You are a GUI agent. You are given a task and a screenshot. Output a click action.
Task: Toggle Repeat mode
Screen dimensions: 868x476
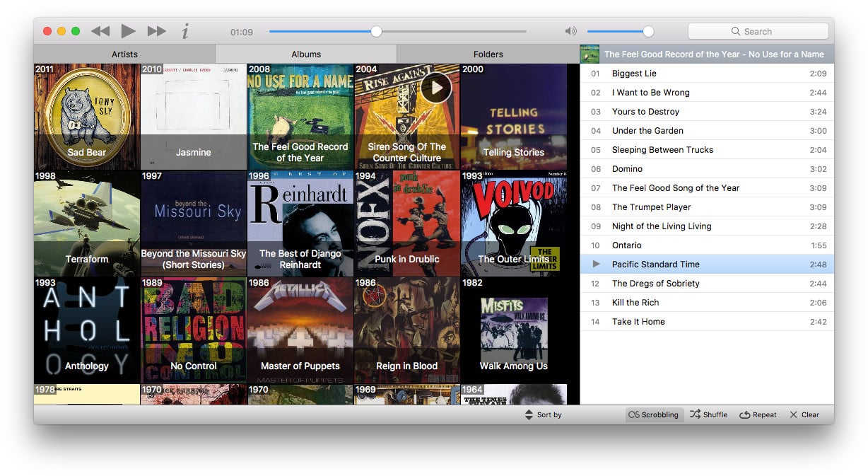pos(758,415)
